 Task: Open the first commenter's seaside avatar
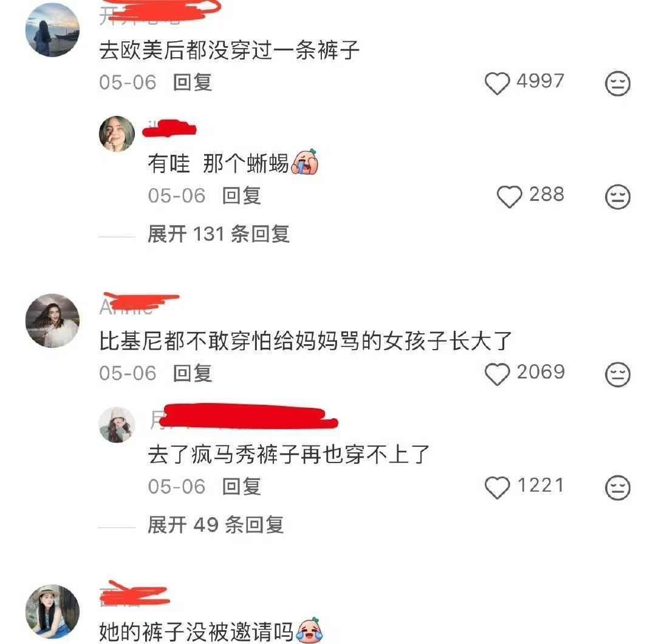(52, 30)
